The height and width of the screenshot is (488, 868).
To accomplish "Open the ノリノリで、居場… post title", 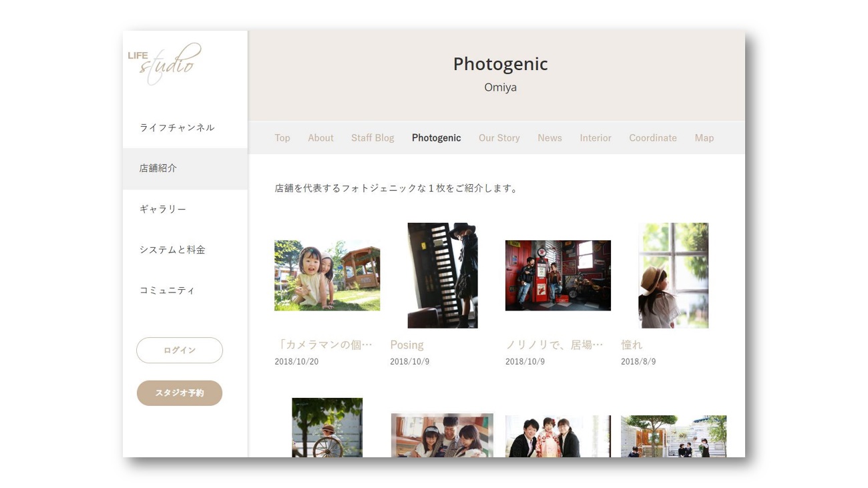I will (x=554, y=345).
